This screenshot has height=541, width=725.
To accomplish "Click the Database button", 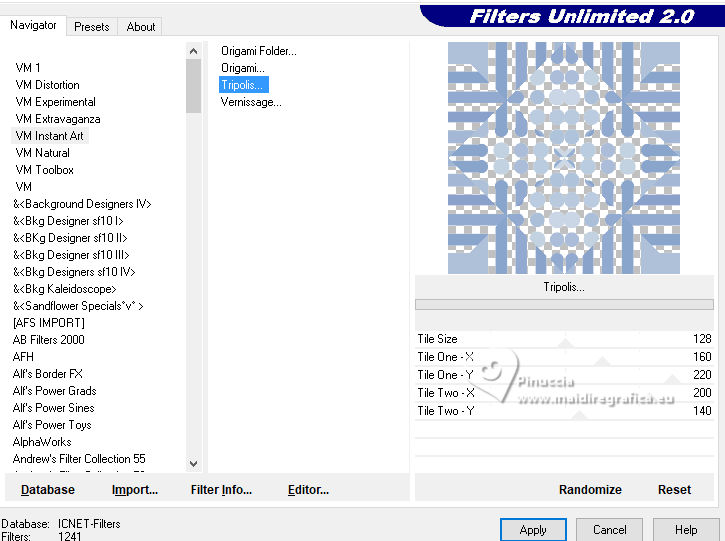I will tap(48, 490).
